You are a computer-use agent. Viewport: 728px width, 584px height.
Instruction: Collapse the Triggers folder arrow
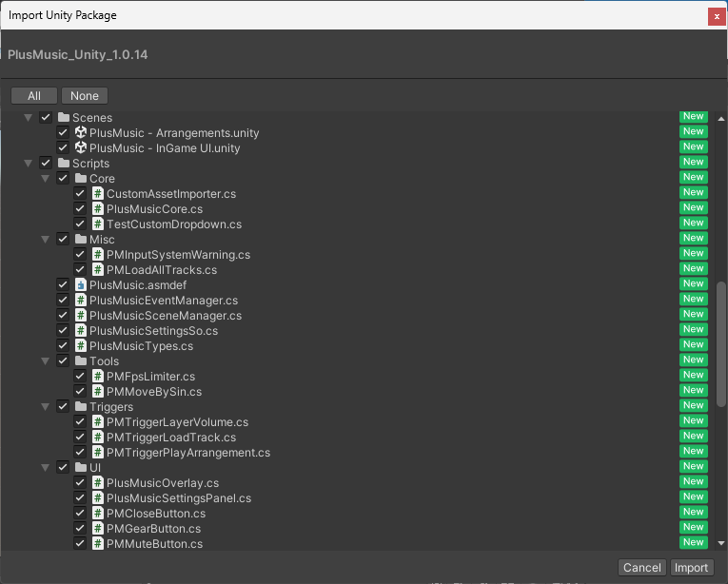coord(45,407)
